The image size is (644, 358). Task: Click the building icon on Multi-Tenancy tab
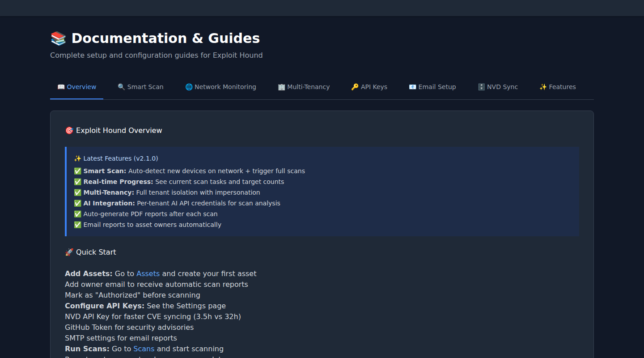click(x=281, y=87)
